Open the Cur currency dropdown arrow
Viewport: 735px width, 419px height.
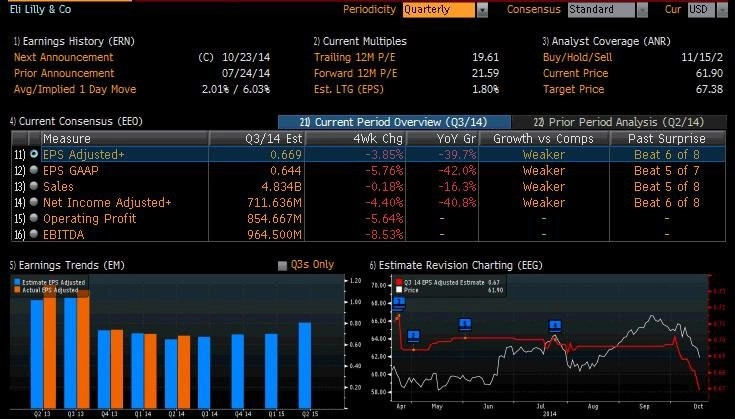point(722,10)
